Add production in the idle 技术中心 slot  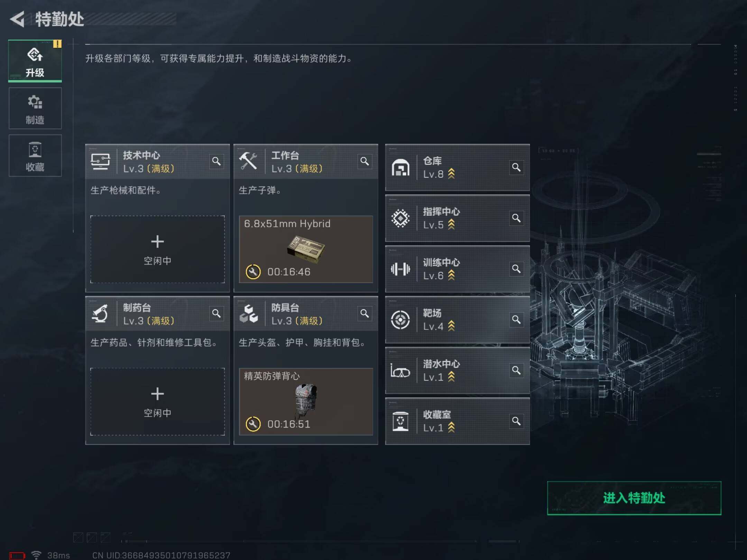tap(157, 249)
